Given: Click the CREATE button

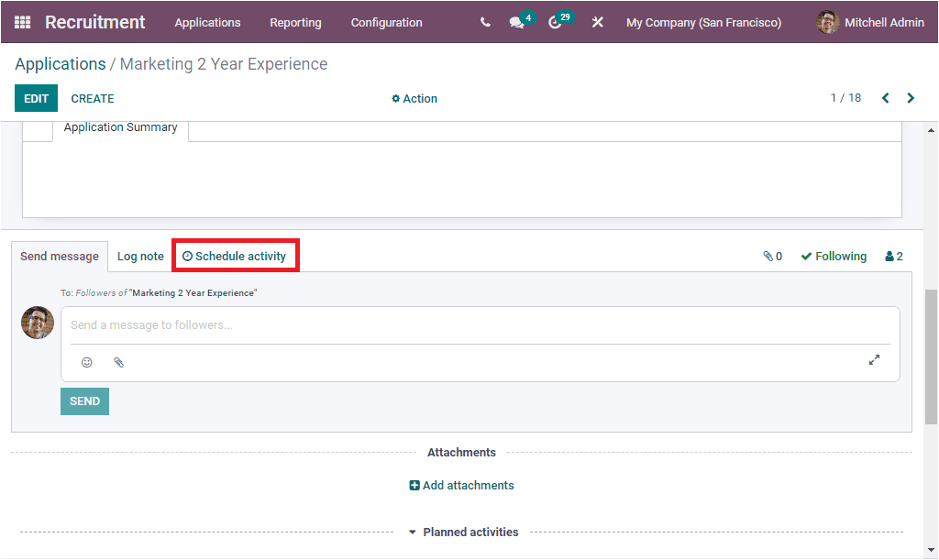Looking at the screenshot, I should [92, 98].
